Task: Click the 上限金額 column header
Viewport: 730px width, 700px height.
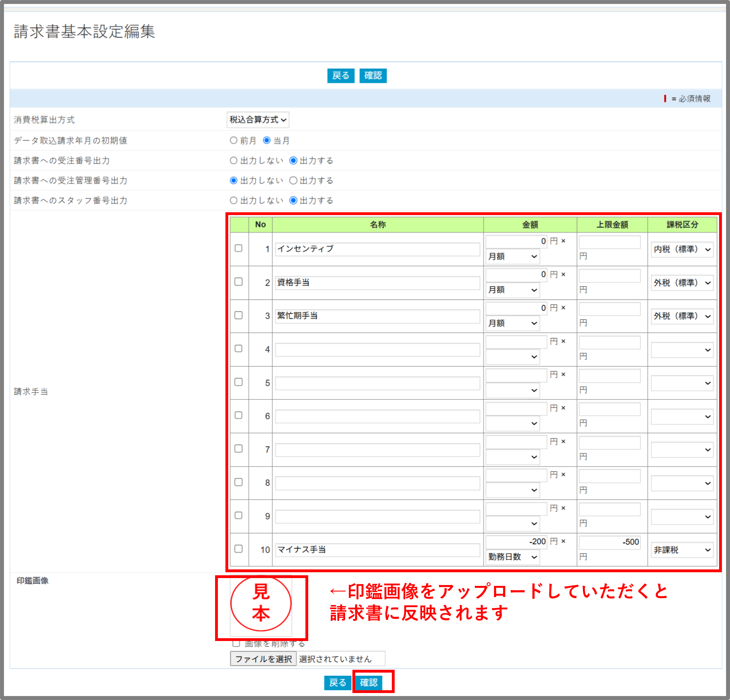Action: [x=612, y=225]
